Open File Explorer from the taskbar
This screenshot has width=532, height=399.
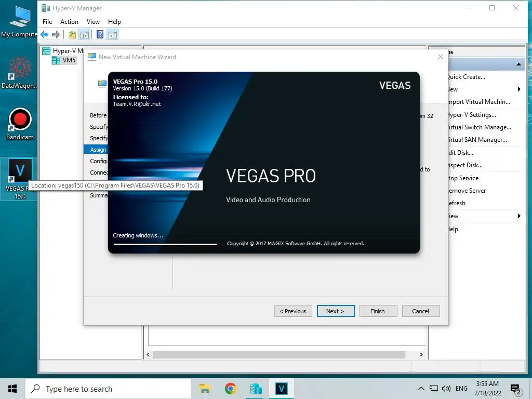pyautogui.click(x=205, y=389)
